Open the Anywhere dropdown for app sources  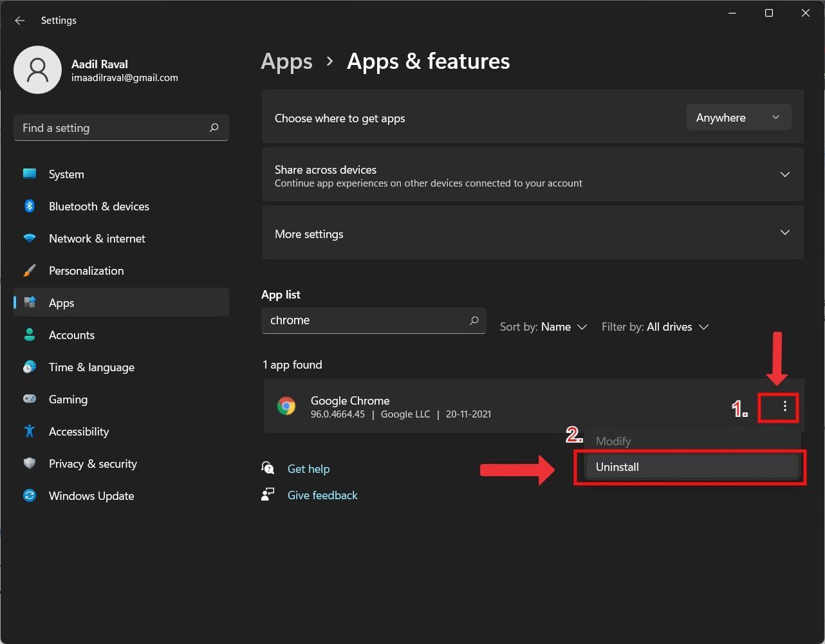pyautogui.click(x=738, y=118)
